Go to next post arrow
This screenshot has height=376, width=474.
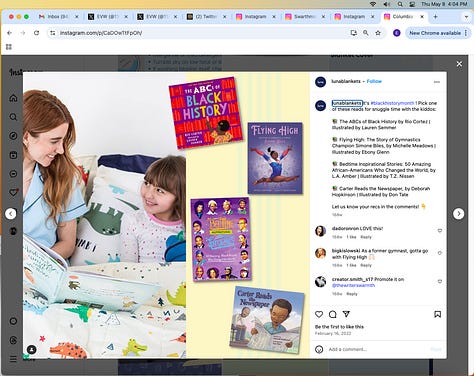click(x=458, y=214)
